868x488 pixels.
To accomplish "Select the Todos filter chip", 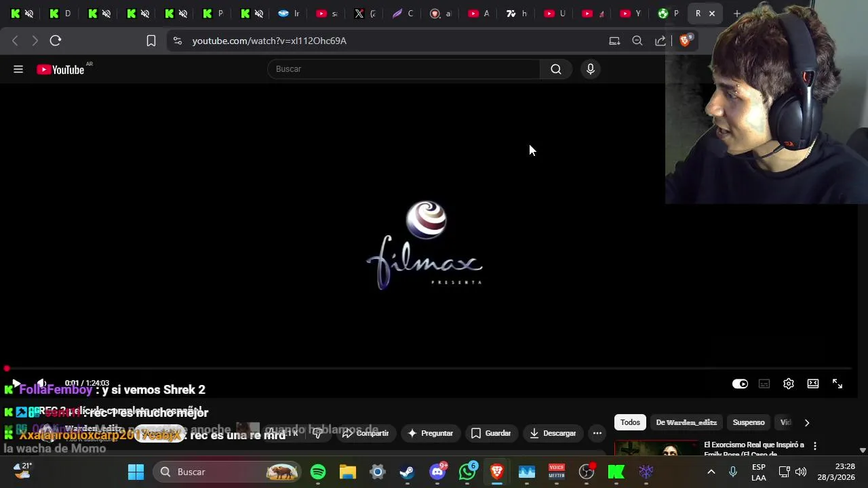I will [630, 422].
